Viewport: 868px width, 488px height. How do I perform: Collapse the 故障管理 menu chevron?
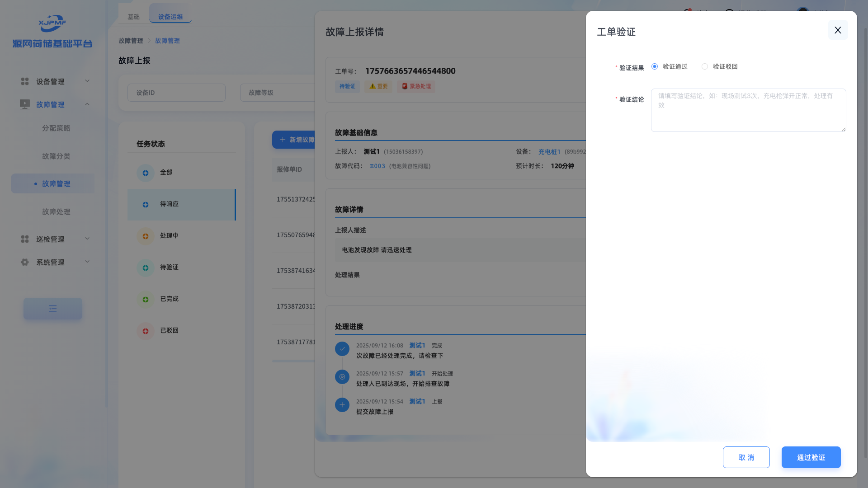pyautogui.click(x=87, y=104)
